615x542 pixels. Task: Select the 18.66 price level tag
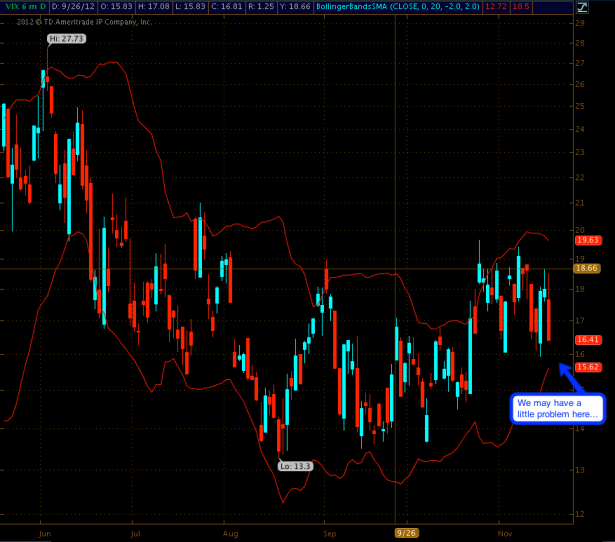(587, 268)
